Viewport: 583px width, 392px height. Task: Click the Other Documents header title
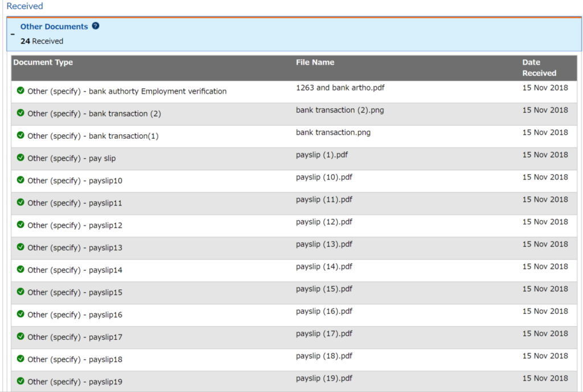click(54, 27)
